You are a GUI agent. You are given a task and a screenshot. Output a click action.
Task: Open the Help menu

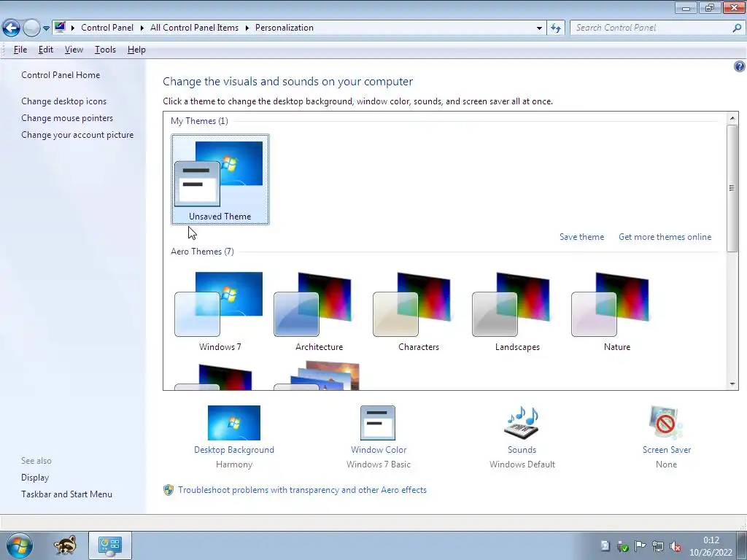point(136,50)
